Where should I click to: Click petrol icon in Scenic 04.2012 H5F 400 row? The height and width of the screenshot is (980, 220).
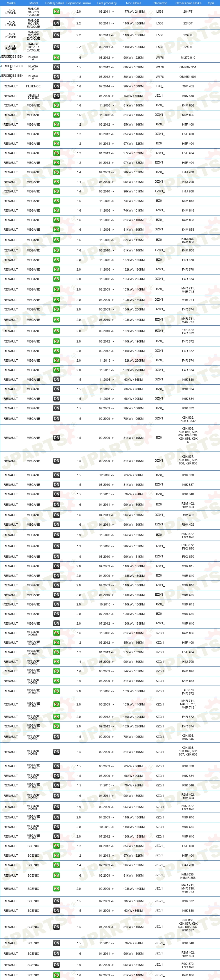(x=56, y=846)
